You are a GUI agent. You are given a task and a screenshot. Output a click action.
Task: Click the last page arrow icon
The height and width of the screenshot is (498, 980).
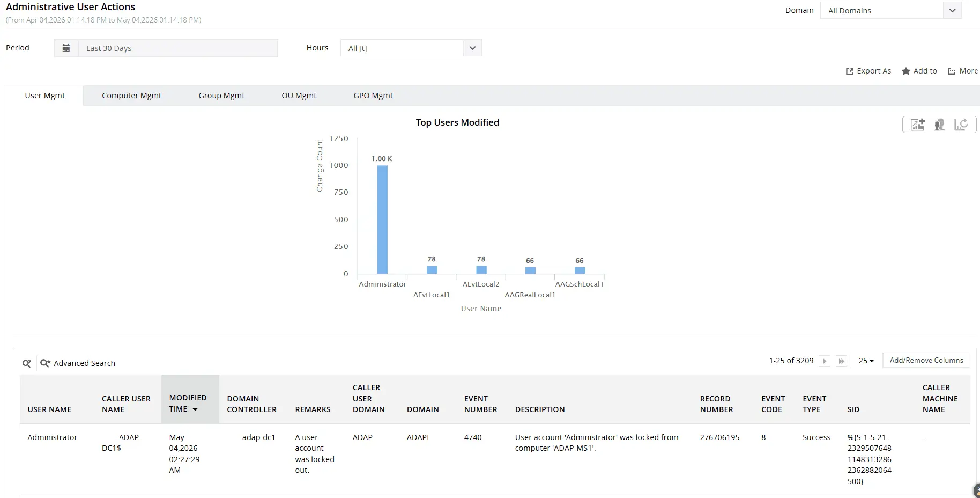pos(842,361)
